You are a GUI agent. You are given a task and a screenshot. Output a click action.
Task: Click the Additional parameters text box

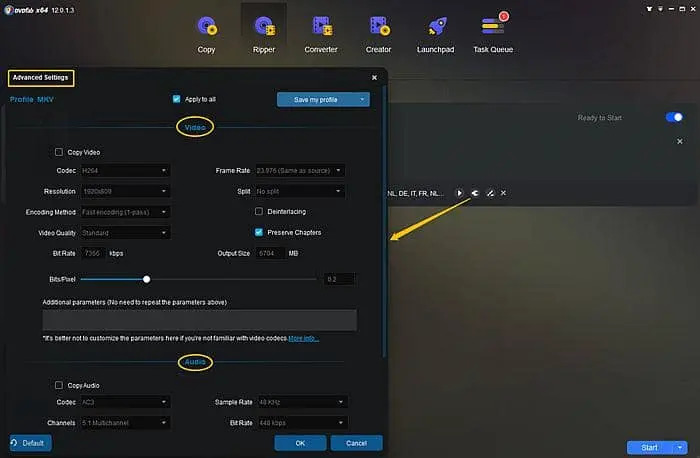200,320
